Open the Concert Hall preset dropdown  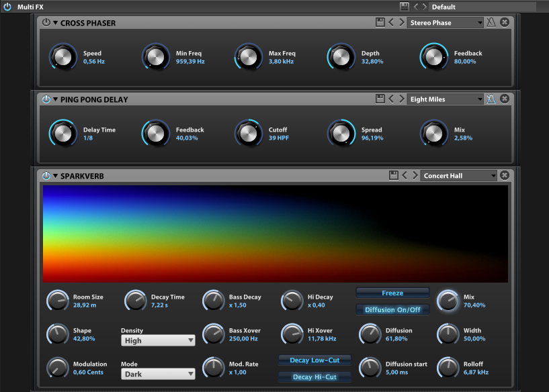tap(459, 176)
